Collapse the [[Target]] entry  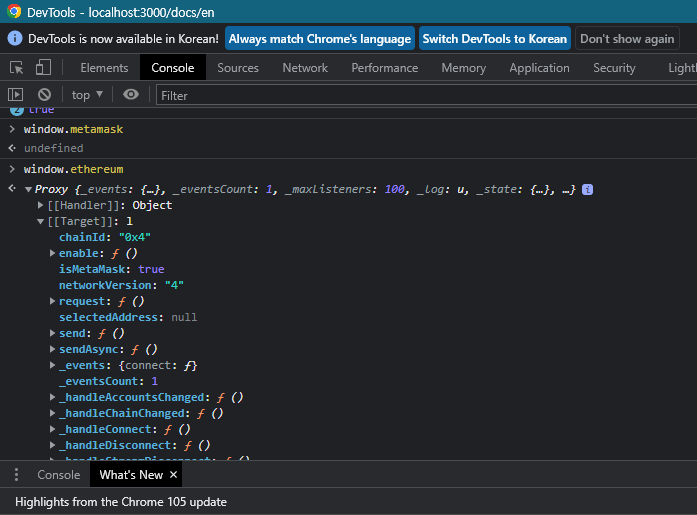pyautogui.click(x=40, y=221)
